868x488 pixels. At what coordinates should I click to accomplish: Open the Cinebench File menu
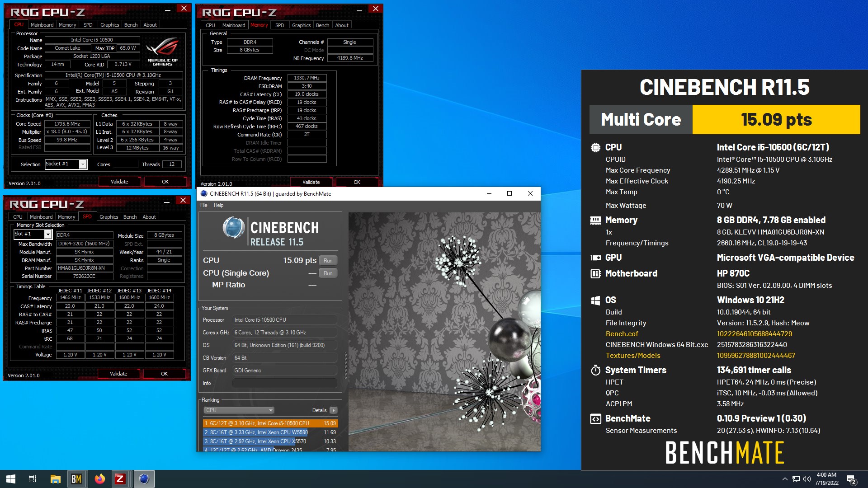[203, 205]
